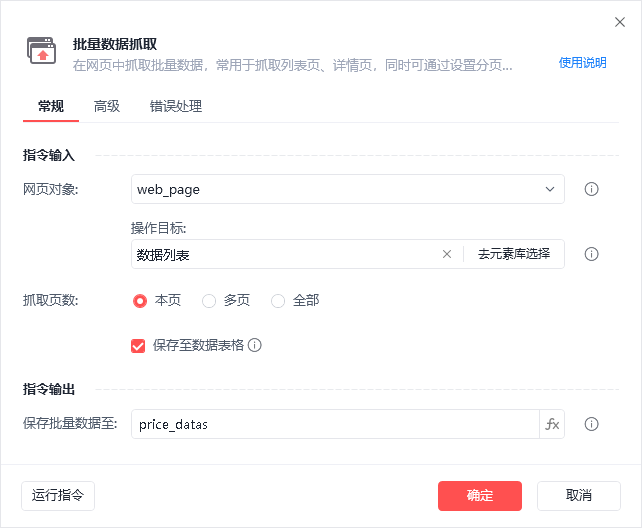The image size is (642, 528).
Task: Click the price_datas output field
Action: point(335,424)
